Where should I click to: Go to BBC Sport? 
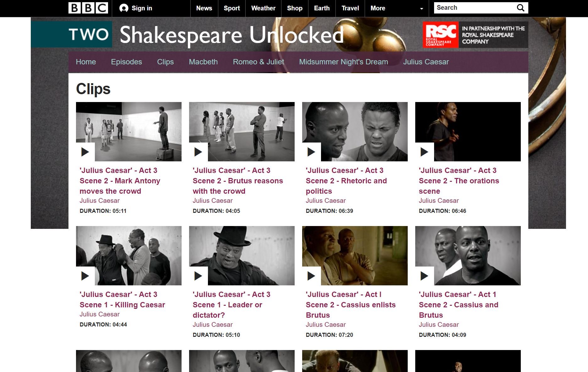232,8
